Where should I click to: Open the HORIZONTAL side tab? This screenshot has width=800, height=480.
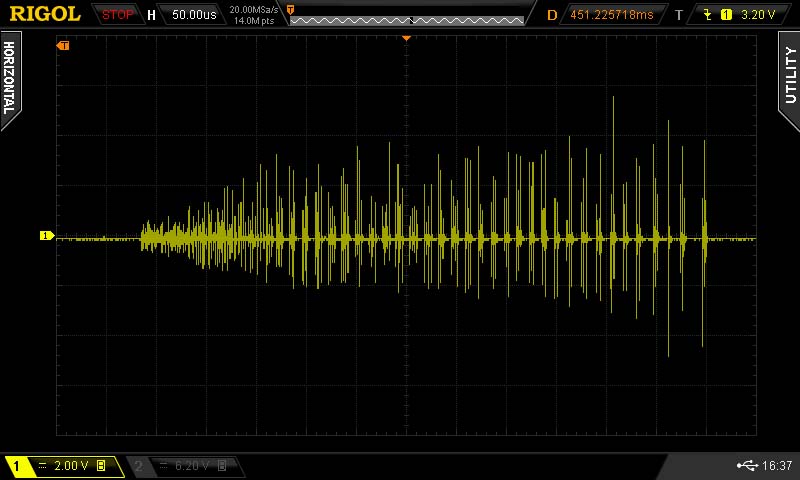click(x=10, y=78)
